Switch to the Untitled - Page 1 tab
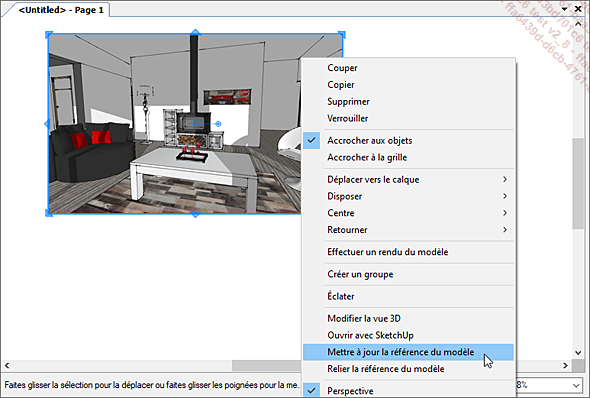Image resolution: width=590 pixels, height=398 pixels. click(61, 10)
